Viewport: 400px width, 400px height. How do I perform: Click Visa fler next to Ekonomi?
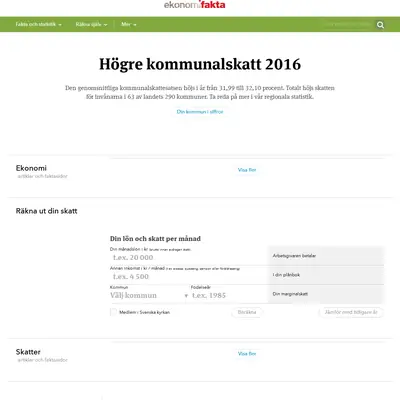(x=247, y=170)
